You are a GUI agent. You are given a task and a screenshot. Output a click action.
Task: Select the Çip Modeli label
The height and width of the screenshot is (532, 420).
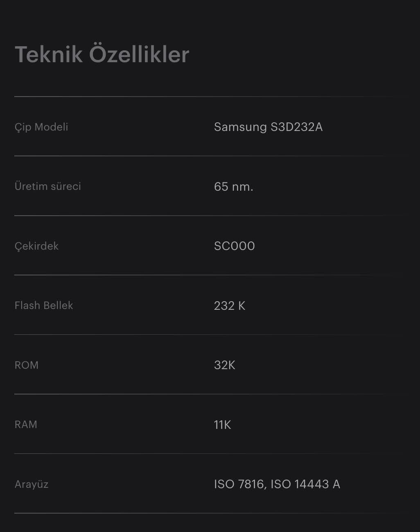point(41,127)
